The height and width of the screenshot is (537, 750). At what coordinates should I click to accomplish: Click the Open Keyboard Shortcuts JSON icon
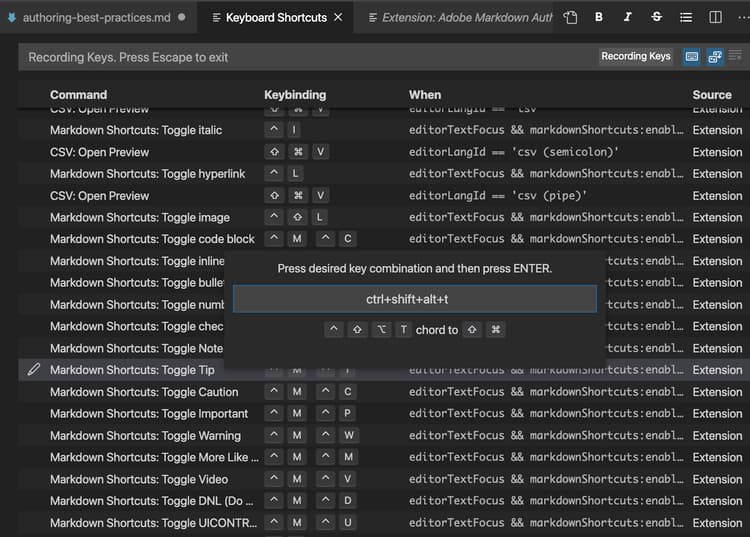[570, 17]
